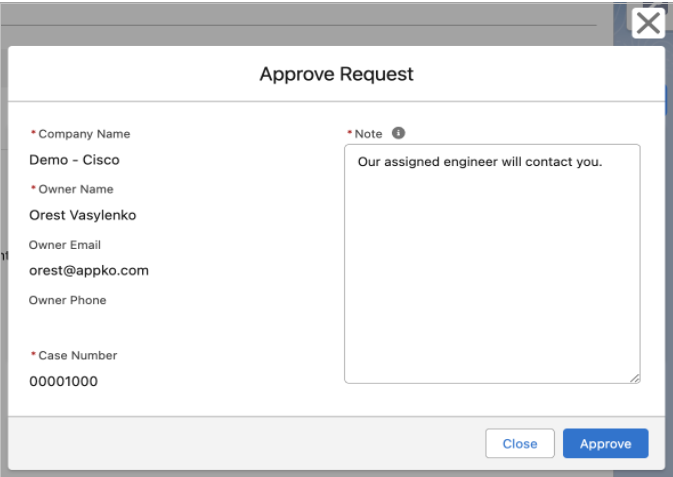Click the 'Approve Request' dialog title
Image resolution: width=673 pixels, height=477 pixels.
click(336, 74)
